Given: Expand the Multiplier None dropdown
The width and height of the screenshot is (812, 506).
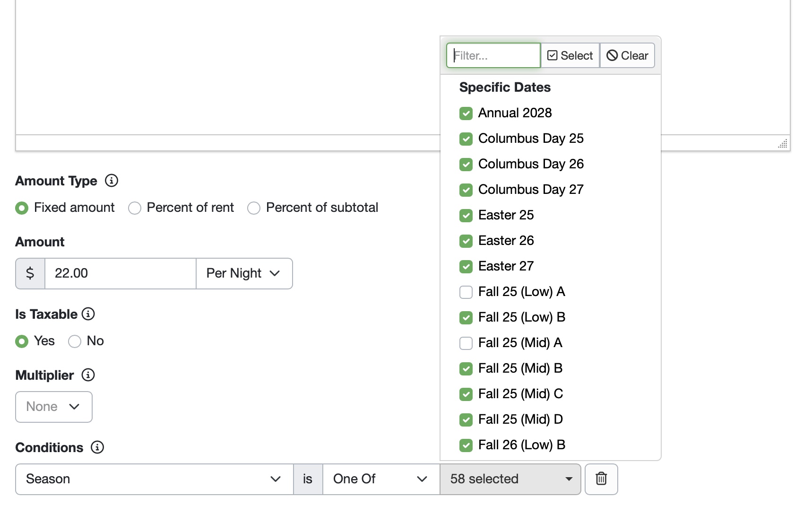Looking at the screenshot, I should click(53, 407).
